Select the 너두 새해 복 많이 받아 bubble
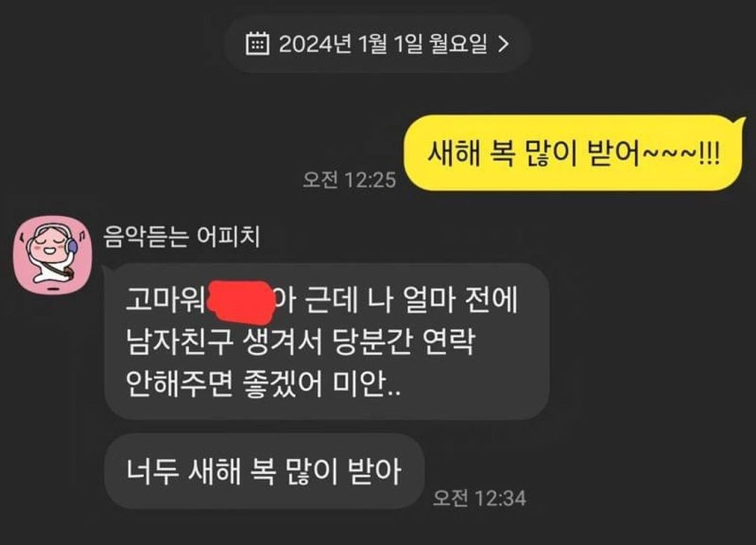The image size is (756, 545). coord(264,471)
